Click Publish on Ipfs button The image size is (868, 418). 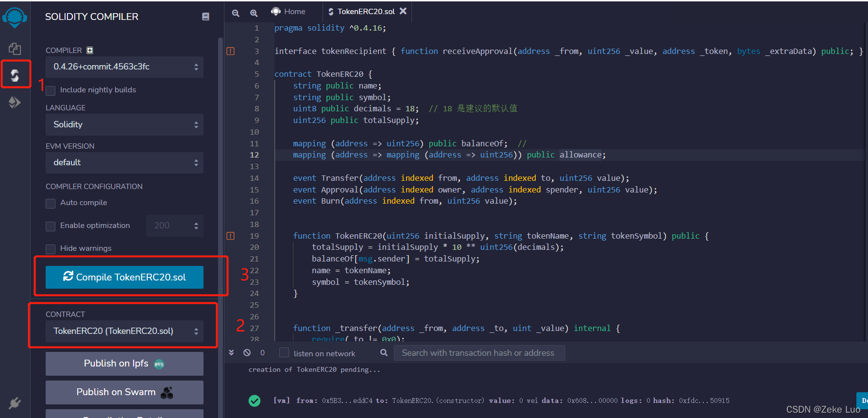click(124, 364)
